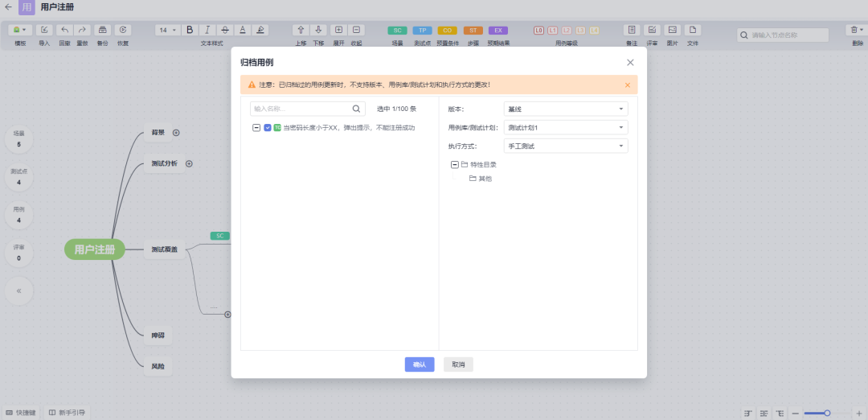Image resolution: width=868 pixels, height=420 pixels.
Task: Click the 备注 notes icon
Action: tap(632, 30)
